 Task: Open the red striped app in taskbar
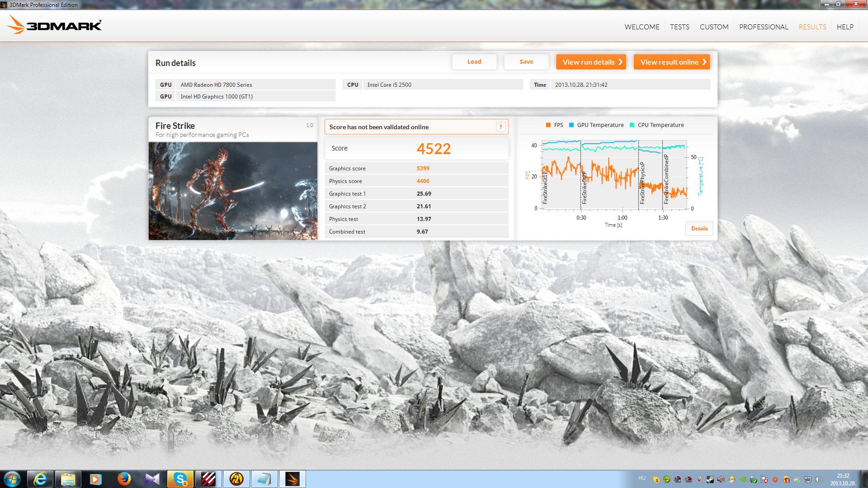click(208, 479)
